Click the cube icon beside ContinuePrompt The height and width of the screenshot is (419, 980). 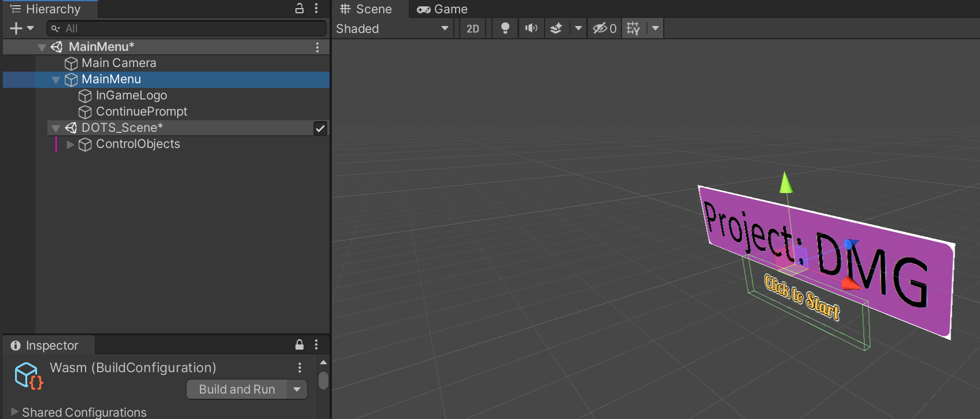pyautogui.click(x=85, y=112)
